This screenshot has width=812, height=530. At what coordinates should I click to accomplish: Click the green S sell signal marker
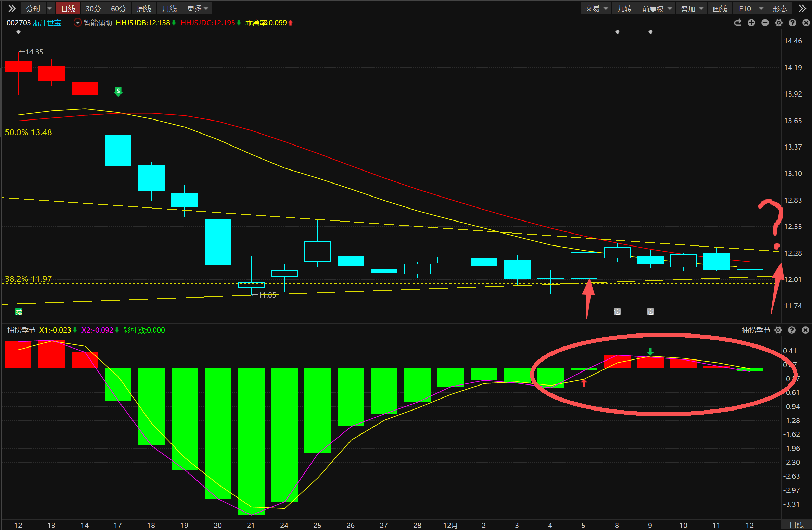pos(118,91)
